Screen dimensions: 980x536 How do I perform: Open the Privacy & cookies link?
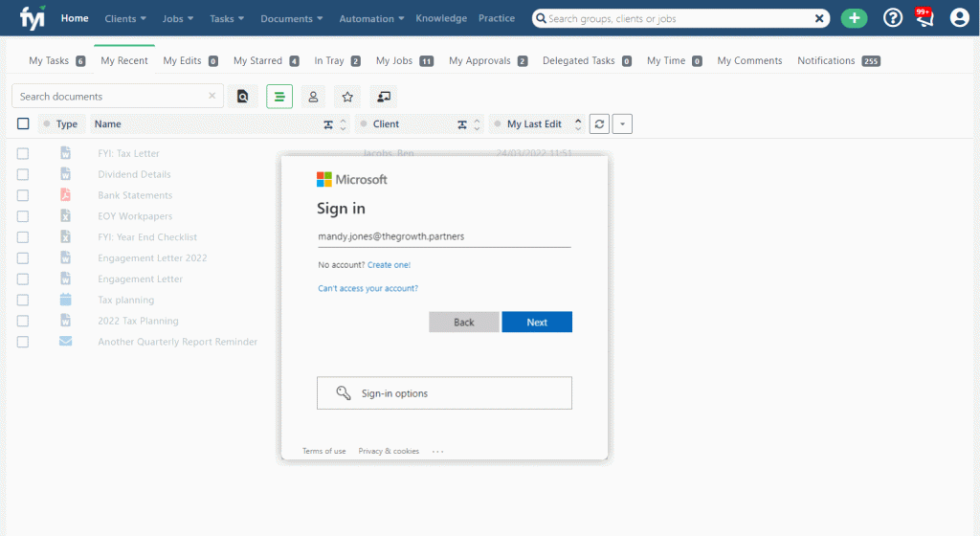[389, 451]
